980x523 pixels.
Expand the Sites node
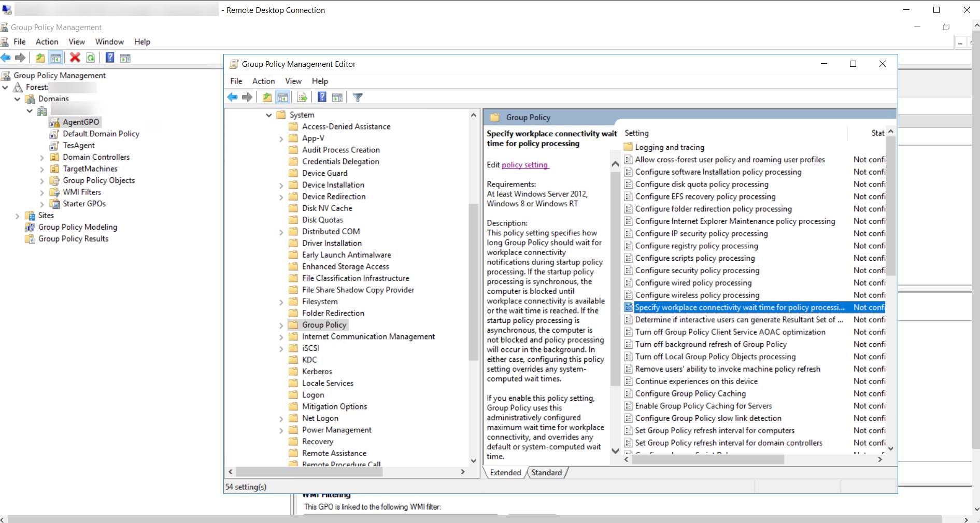pos(17,216)
